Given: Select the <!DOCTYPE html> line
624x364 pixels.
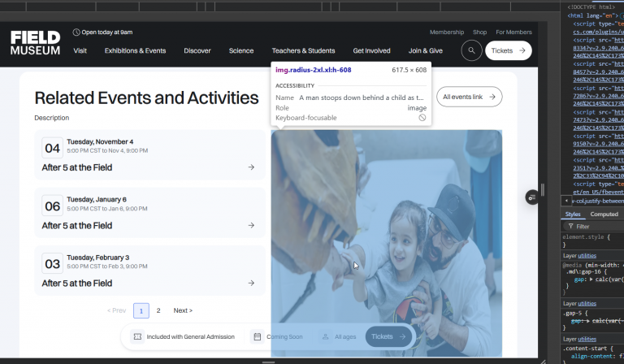Looking at the screenshot, I should click(x=591, y=6).
